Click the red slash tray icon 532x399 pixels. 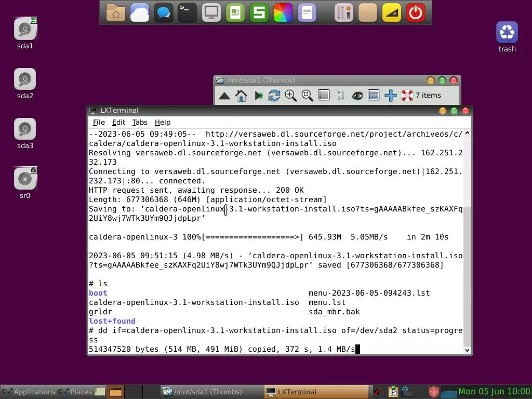[377, 392]
